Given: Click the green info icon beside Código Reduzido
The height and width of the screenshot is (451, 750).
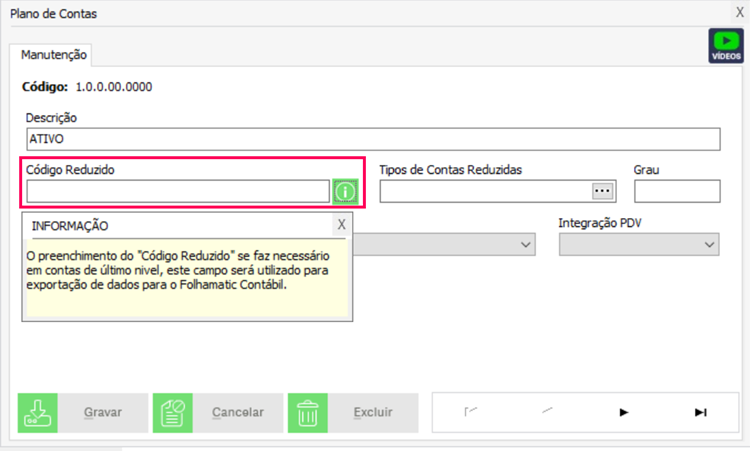Looking at the screenshot, I should (x=345, y=191).
